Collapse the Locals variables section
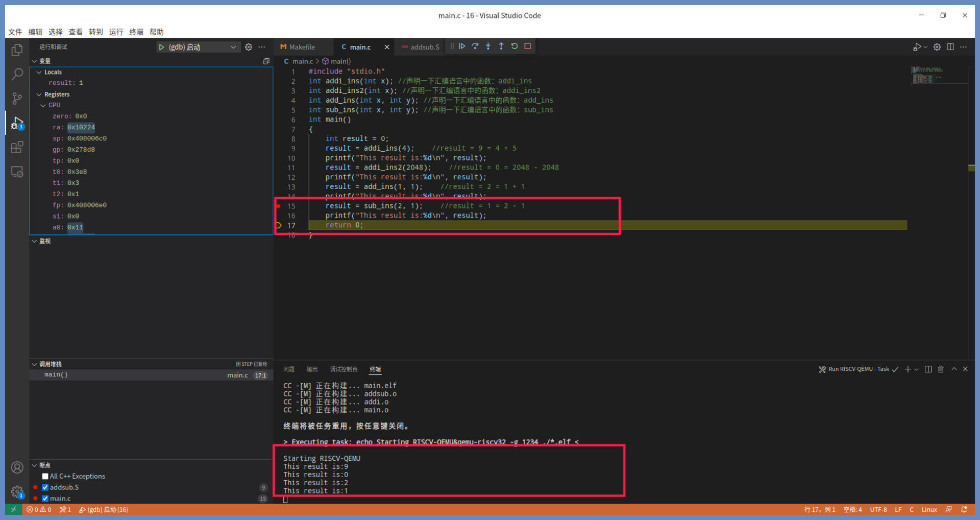 [x=39, y=73]
